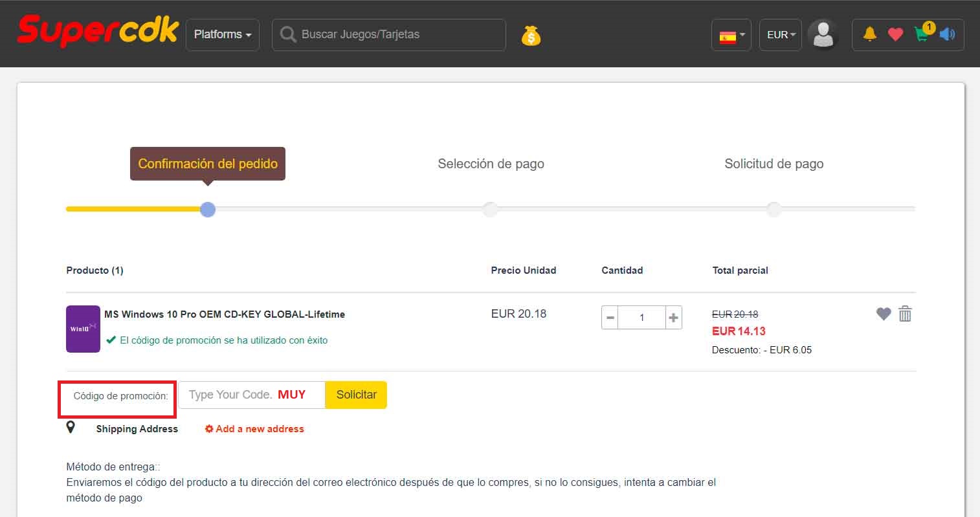
Task: Open the Spanish flag language selector
Action: coord(731,35)
